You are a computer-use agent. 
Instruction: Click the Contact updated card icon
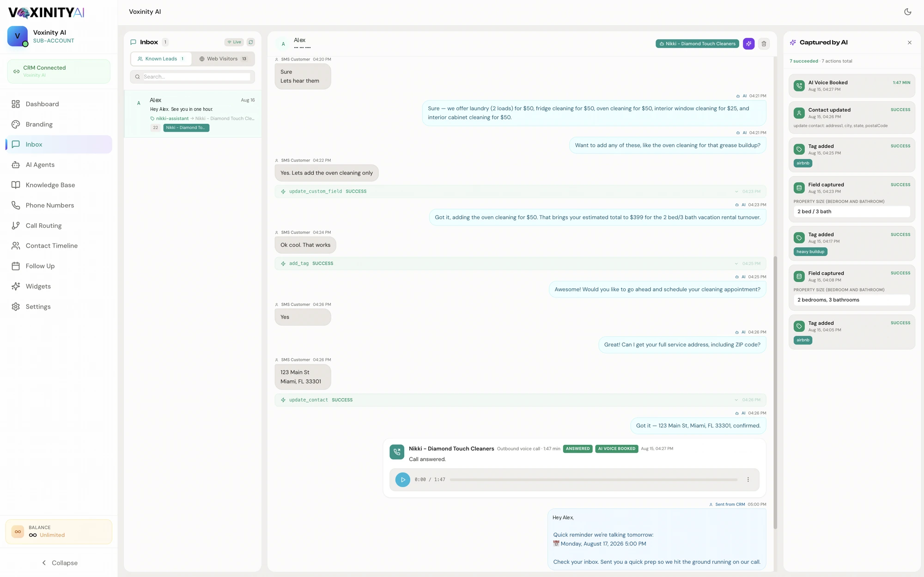(x=799, y=113)
